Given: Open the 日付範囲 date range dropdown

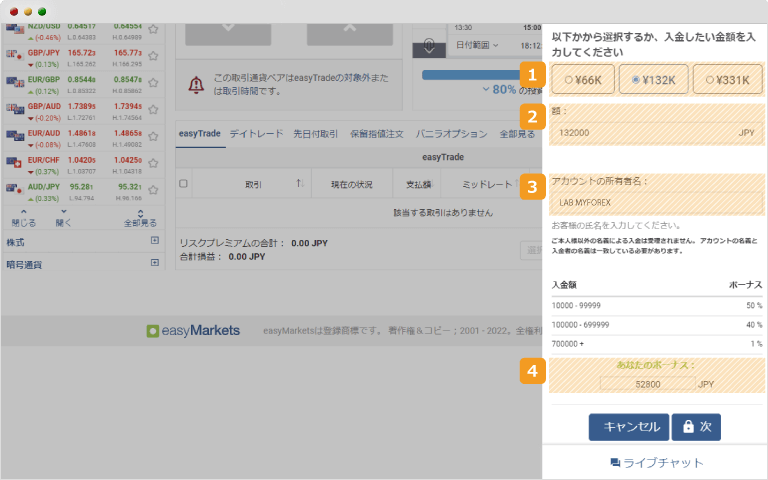Looking at the screenshot, I should (477, 45).
